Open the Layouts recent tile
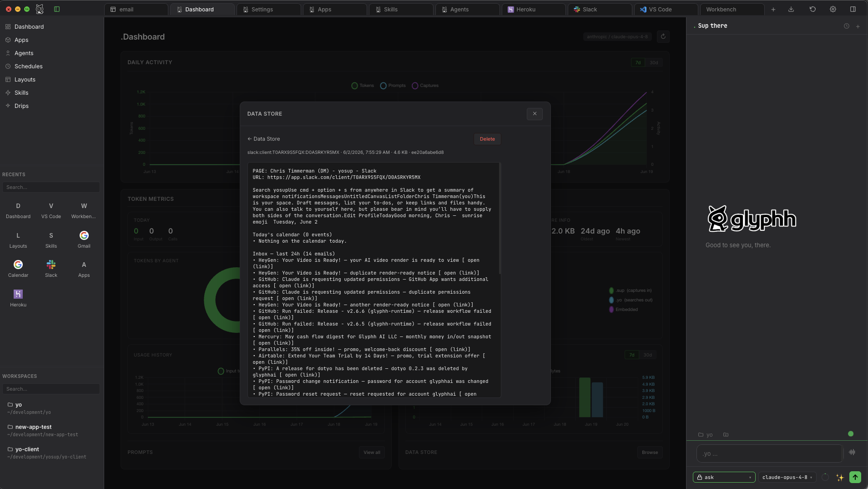 coord(18,240)
